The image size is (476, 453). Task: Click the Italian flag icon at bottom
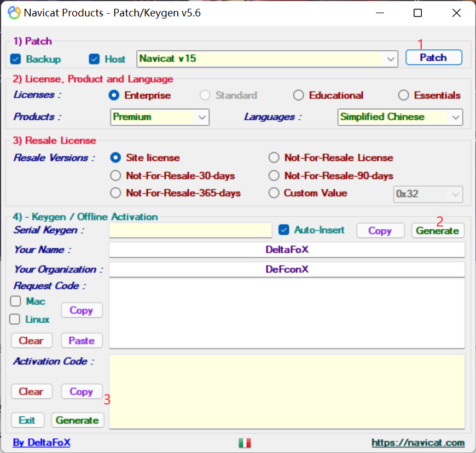(x=245, y=443)
